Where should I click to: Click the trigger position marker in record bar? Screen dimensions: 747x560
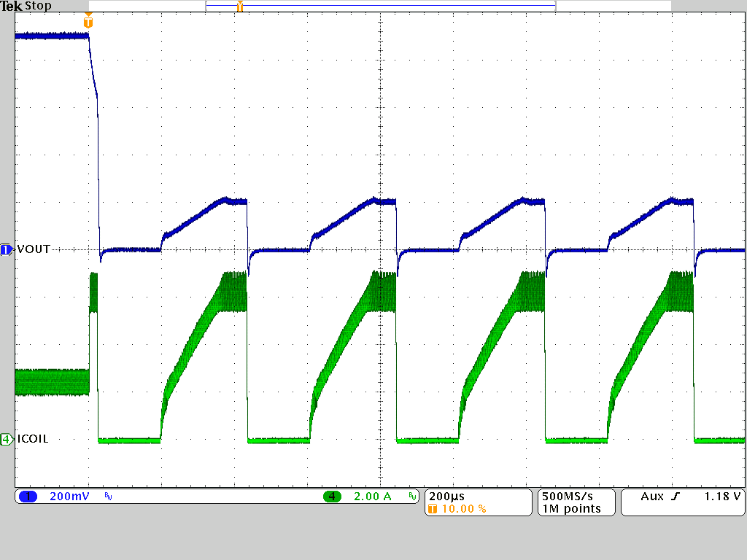point(239,7)
